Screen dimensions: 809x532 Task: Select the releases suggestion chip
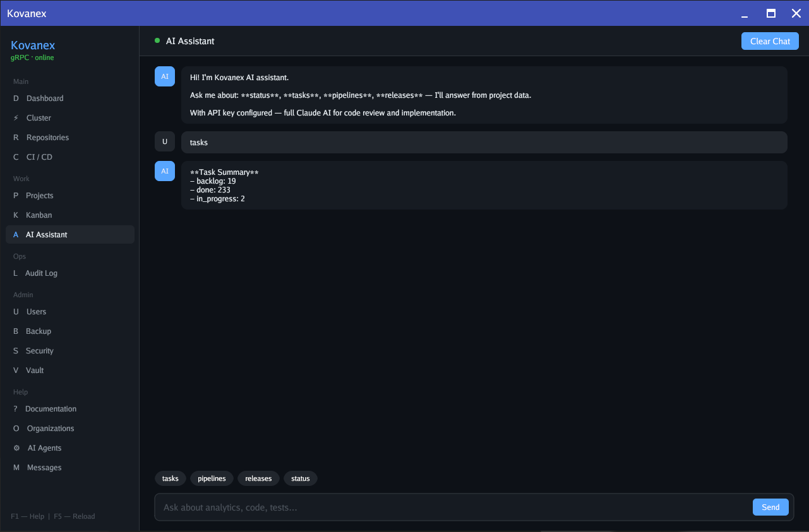(x=258, y=478)
